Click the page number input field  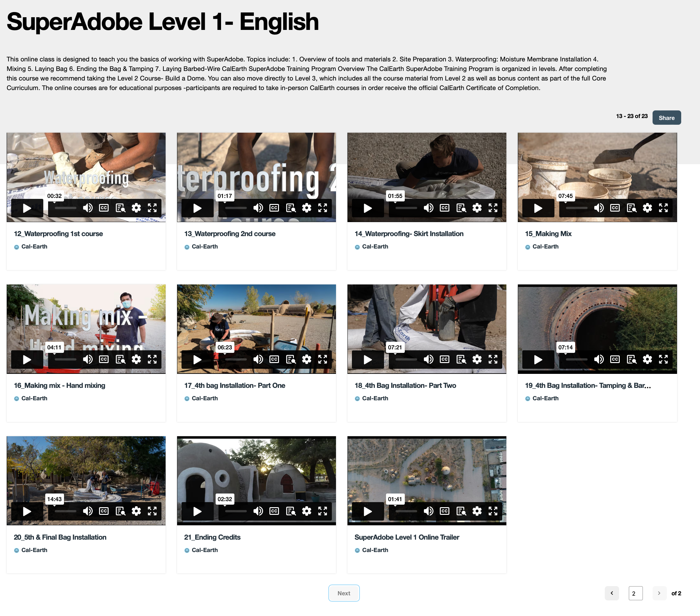click(635, 593)
